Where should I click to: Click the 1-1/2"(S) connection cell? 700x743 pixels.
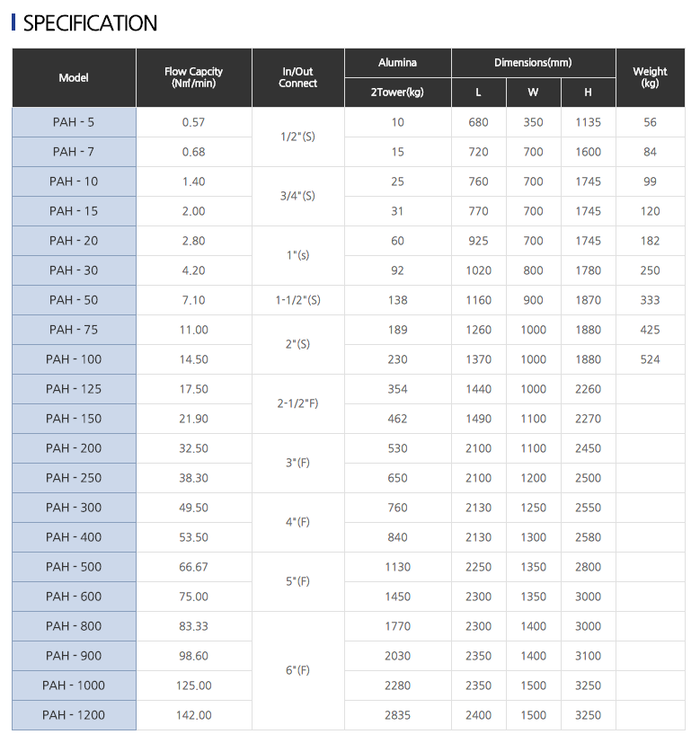pos(297,300)
